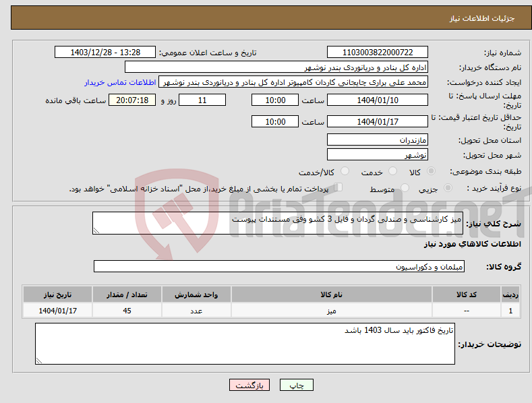
Task: Click the buyer notes text area
Action: [245, 344]
